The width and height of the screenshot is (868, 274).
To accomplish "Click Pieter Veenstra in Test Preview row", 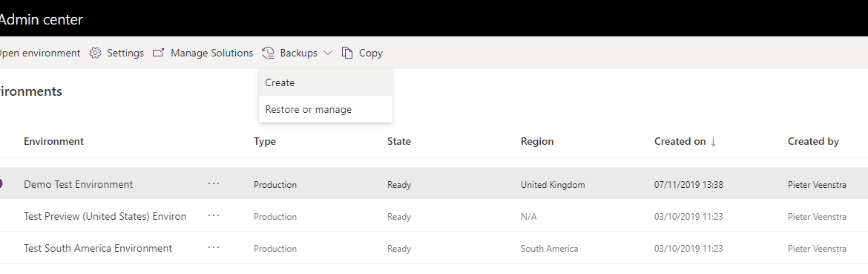I will pos(817,217).
